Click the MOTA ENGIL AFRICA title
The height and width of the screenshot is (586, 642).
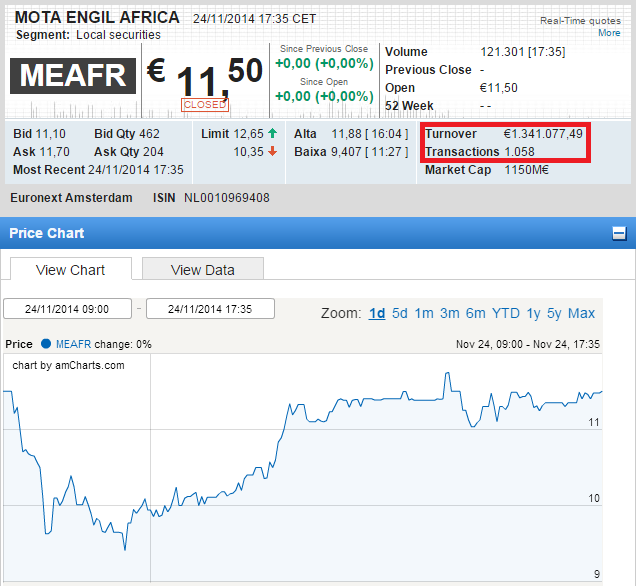(97, 18)
